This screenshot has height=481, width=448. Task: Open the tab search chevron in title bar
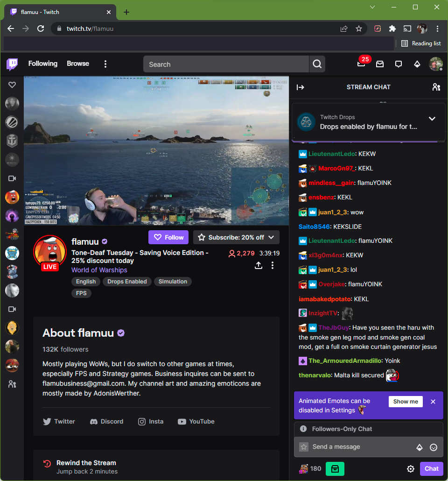click(x=372, y=7)
